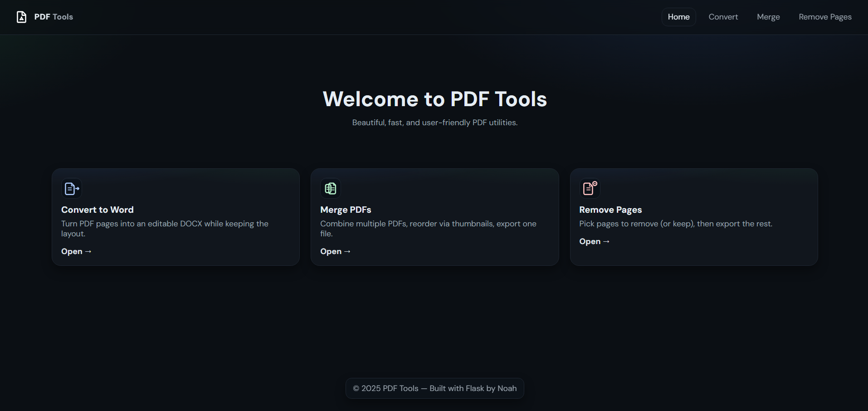
Task: Go to Convert in the top navigation
Action: [x=723, y=17]
